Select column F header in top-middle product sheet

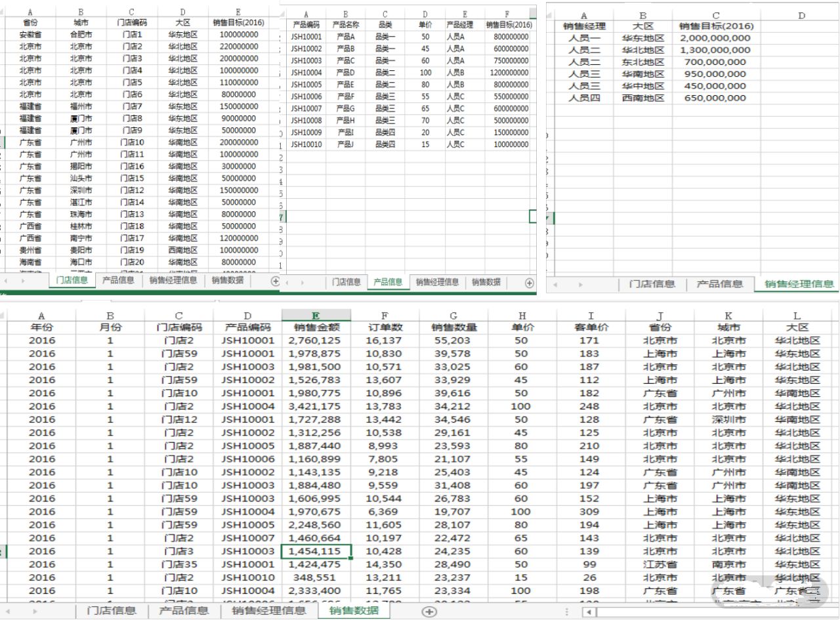[507, 13]
